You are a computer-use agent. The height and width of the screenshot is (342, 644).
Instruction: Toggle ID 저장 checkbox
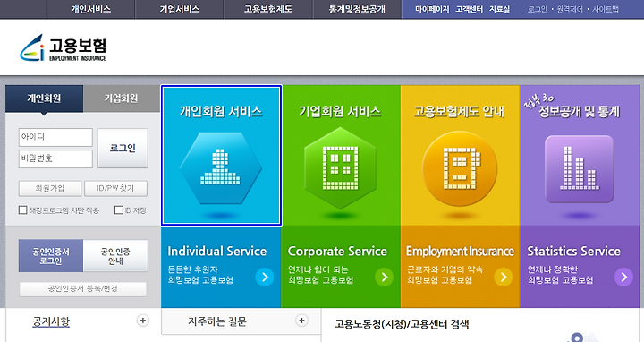click(119, 210)
